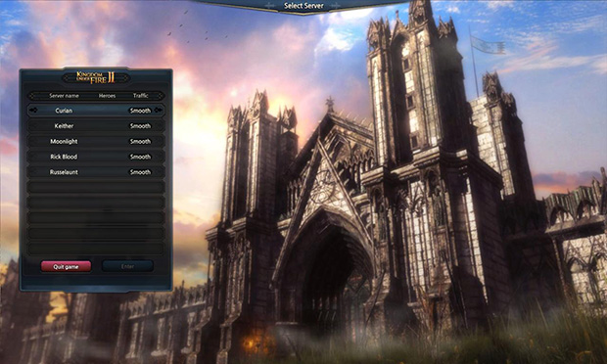Screen dimensions: 607x364
Task: Sort list by Heroes column header
Action: (108, 96)
